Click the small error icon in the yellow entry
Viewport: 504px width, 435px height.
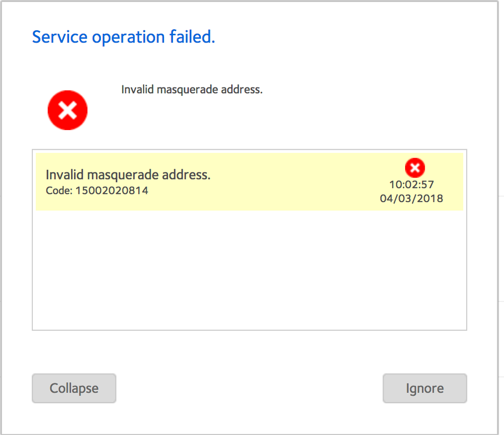(x=415, y=167)
